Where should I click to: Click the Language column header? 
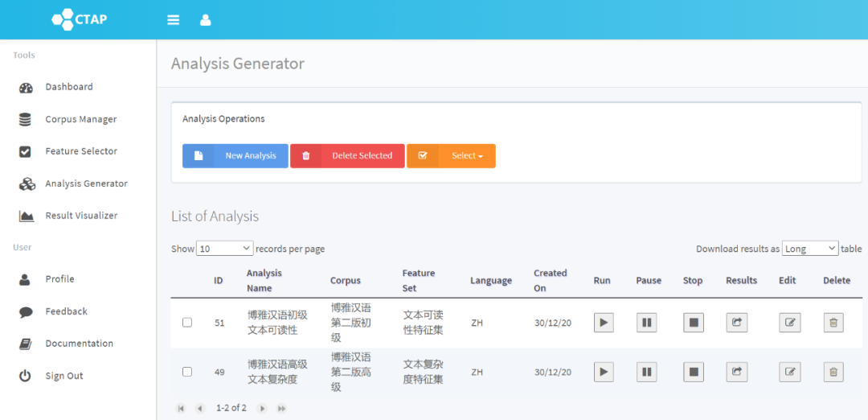491,280
